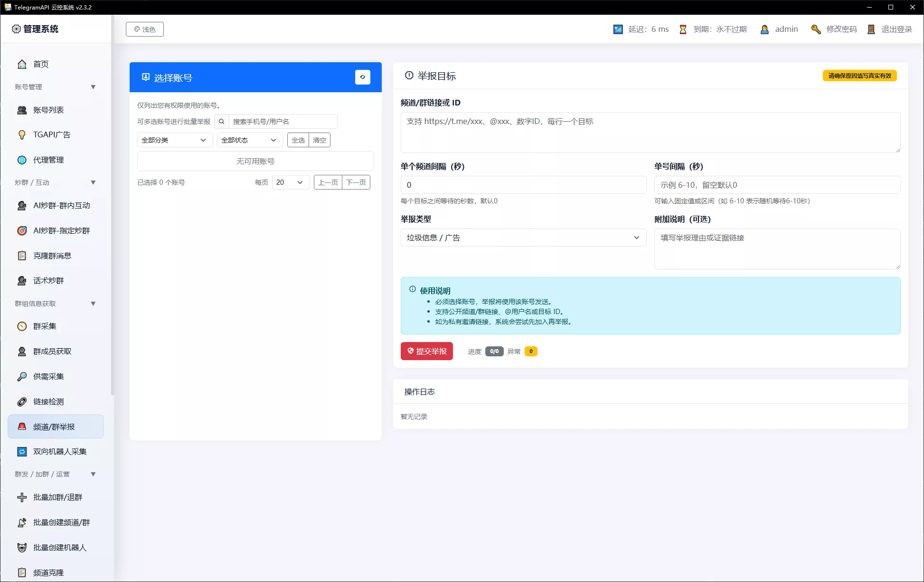Go to next page with 下一页
The height and width of the screenshot is (582, 924).
[356, 182]
